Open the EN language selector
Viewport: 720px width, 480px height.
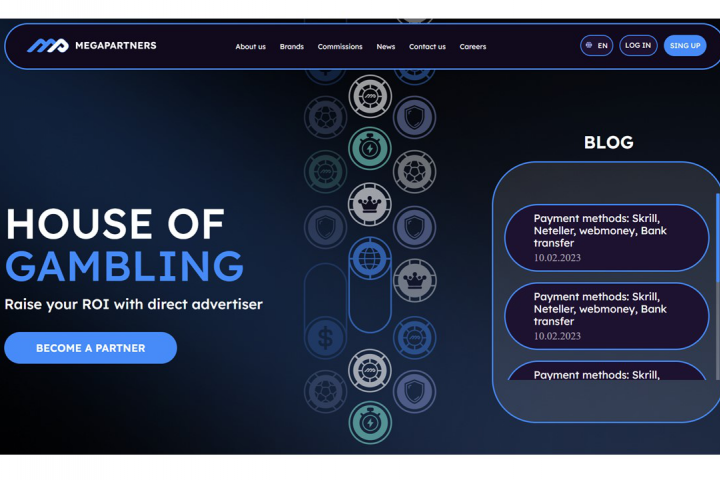click(x=596, y=45)
